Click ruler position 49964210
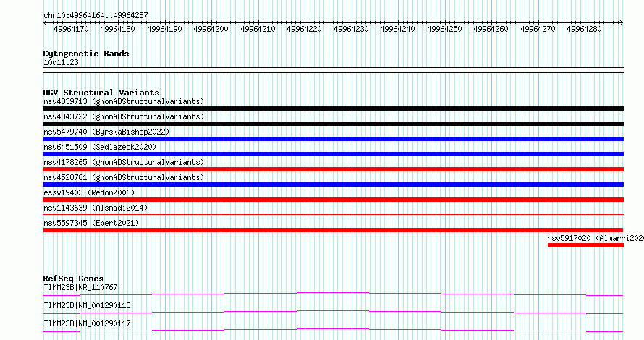The width and height of the screenshot is (644, 340). tap(258, 29)
